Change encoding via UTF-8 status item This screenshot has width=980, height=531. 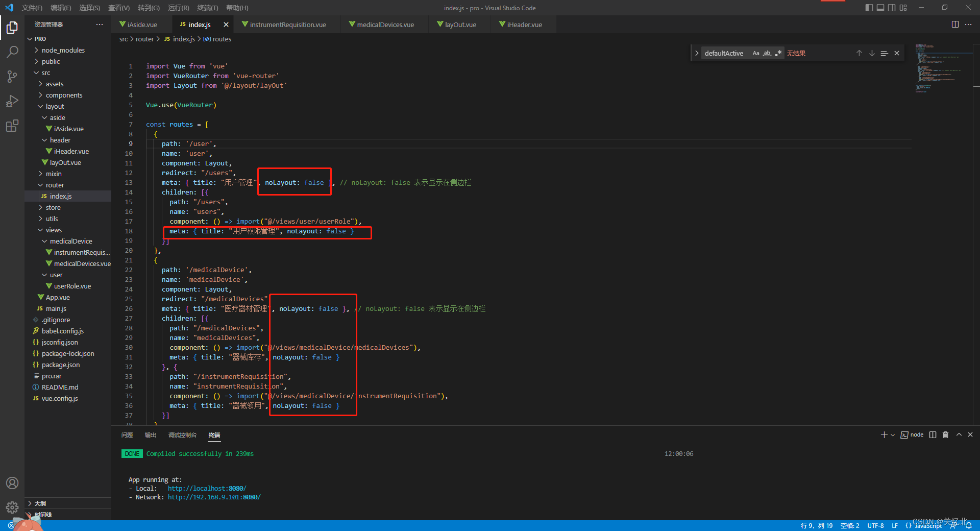coord(875,525)
